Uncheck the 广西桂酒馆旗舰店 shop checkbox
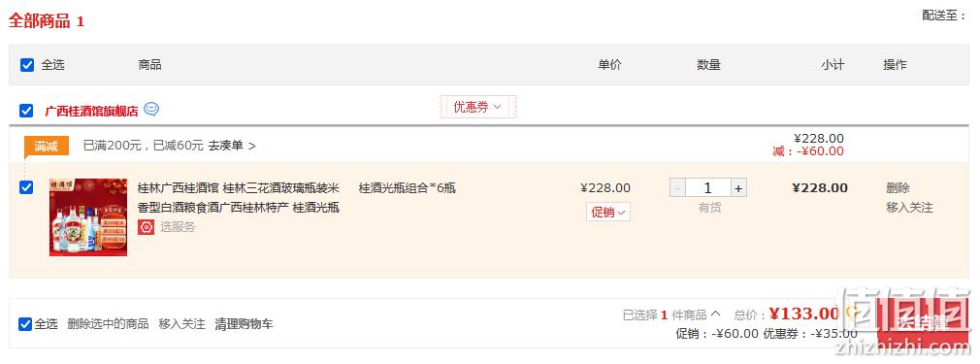Viewport: 980px width, 364px height. (x=26, y=111)
